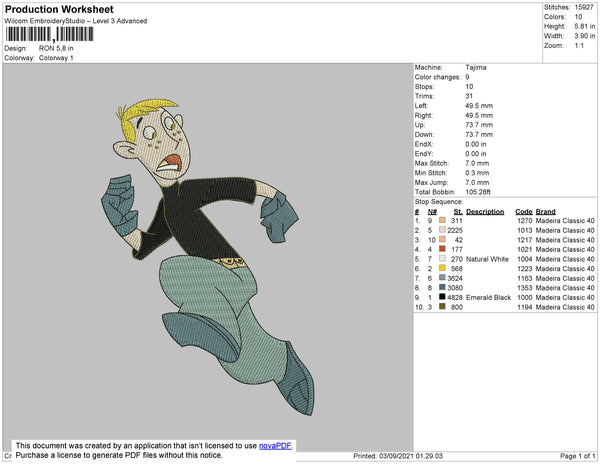
Task: Click the 'Code' column header
Action: 524,212
